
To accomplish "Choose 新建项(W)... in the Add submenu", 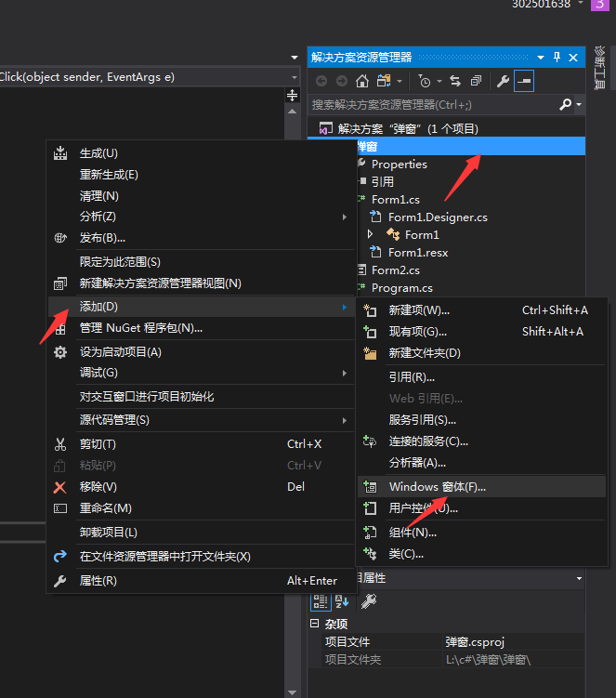I will (418, 309).
